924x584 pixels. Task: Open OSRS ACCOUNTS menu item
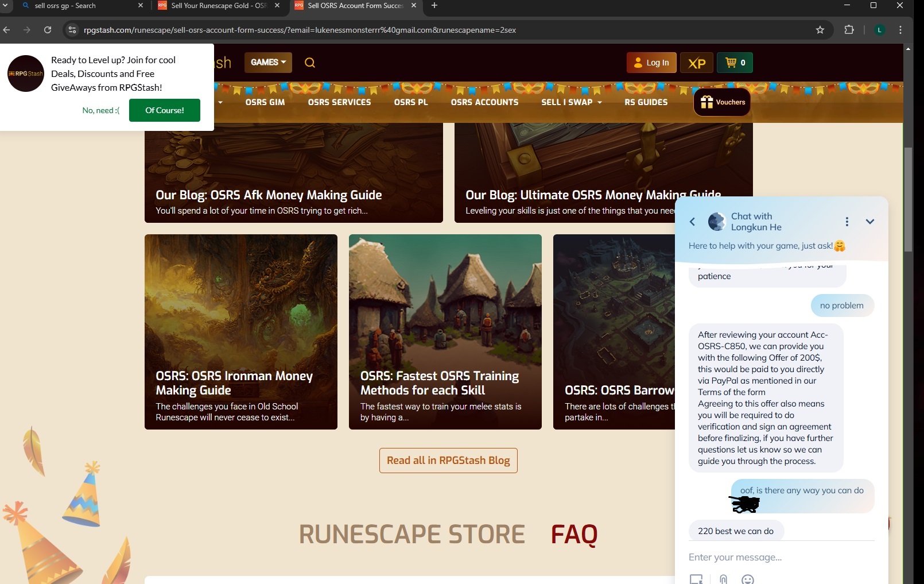tap(484, 102)
